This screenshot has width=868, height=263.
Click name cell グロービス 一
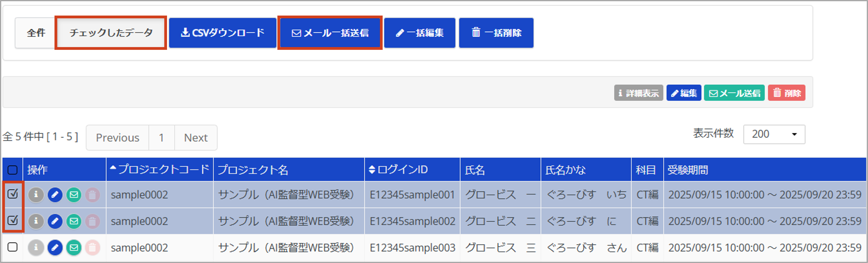click(500, 195)
